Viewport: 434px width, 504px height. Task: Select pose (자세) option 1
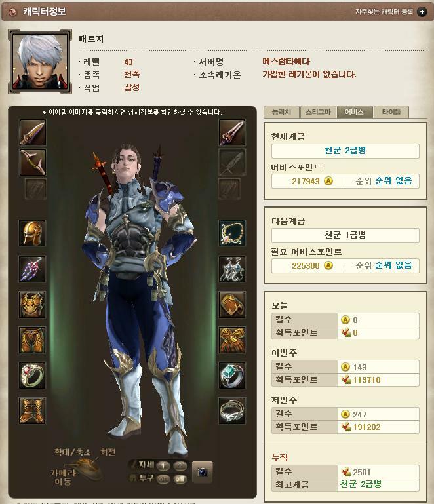click(163, 466)
